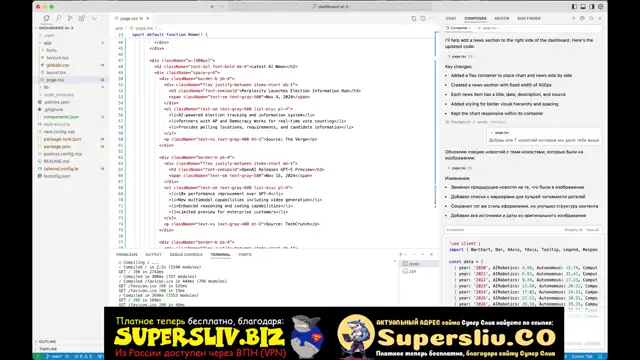Open first page.tsx diff chip in composer
The height and width of the screenshot is (360, 640).
(460, 57)
